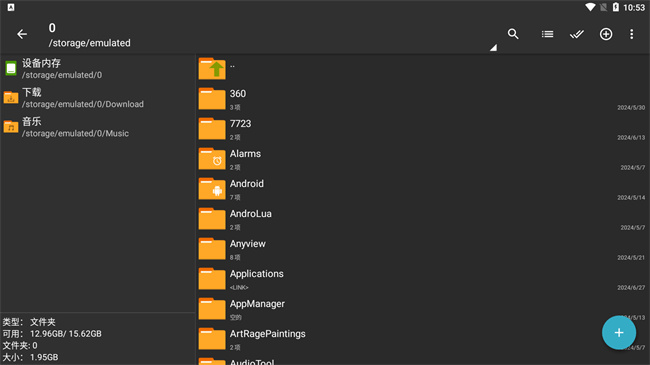Click the green device storage icon
This screenshot has width=650, height=365.
coord(11,68)
